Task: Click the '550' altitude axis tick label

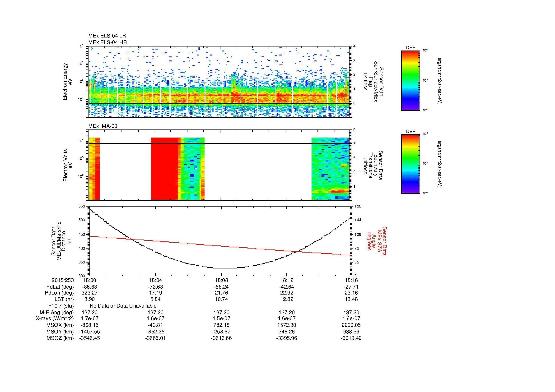Action: coord(82,206)
